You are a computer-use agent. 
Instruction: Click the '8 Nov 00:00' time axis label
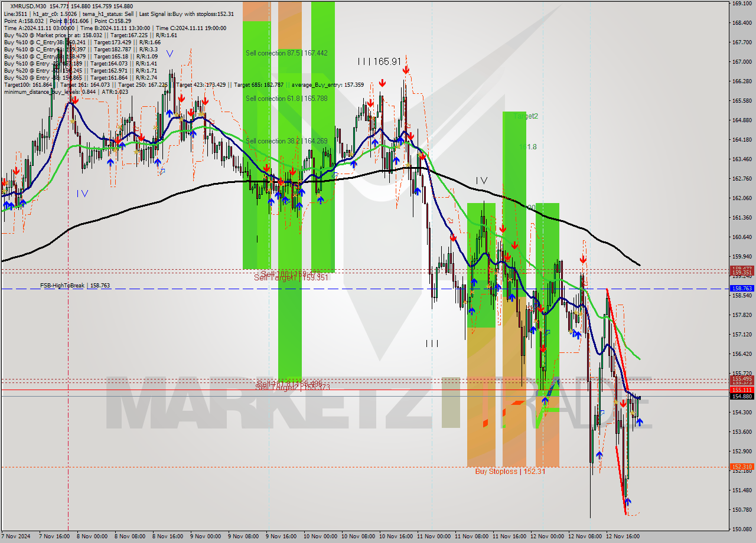click(x=92, y=537)
